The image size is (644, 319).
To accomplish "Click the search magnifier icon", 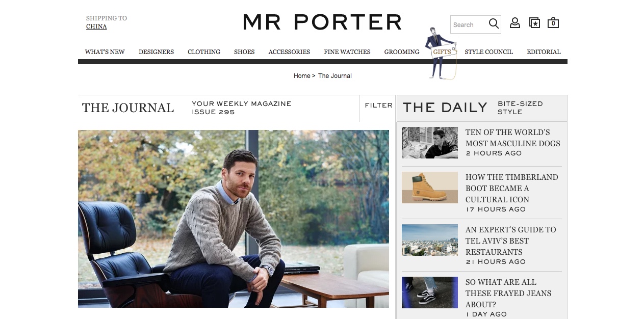I will 494,23.
